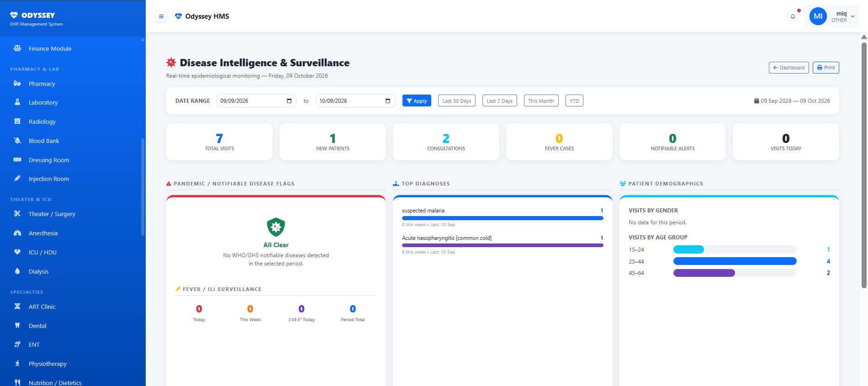Click the ICU / HDU heart icon
Screen dimensions: 868x386
[17, 252]
